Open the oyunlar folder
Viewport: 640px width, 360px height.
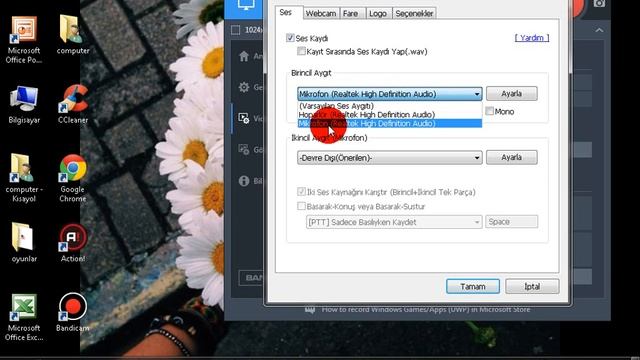click(x=24, y=242)
